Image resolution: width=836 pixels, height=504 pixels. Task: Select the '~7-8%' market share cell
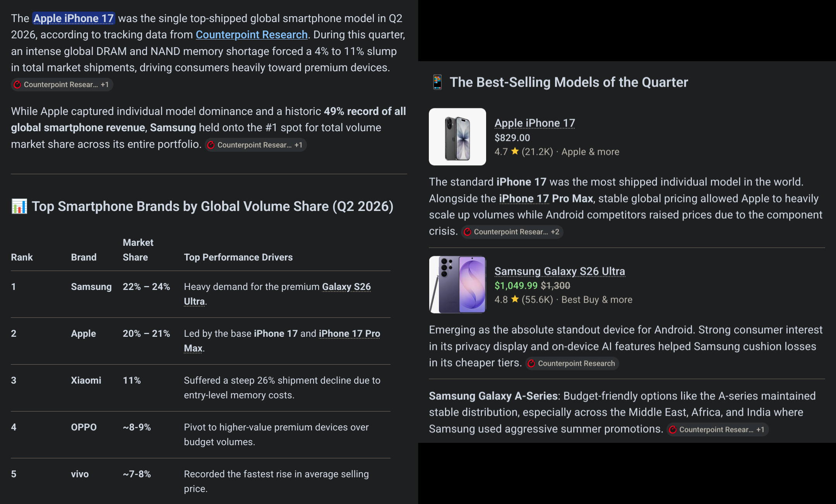(137, 474)
